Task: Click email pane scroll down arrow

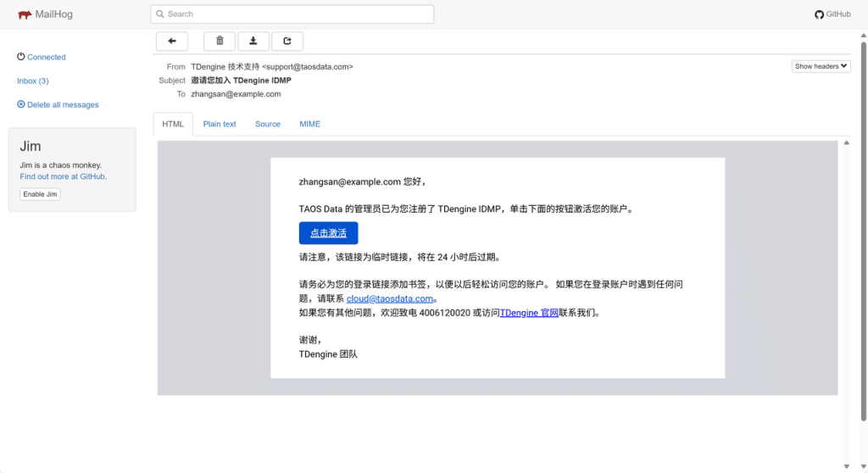Action: (x=847, y=466)
